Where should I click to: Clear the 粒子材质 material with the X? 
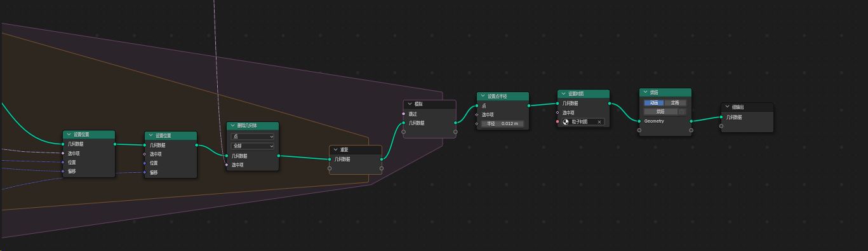pyautogui.click(x=599, y=121)
